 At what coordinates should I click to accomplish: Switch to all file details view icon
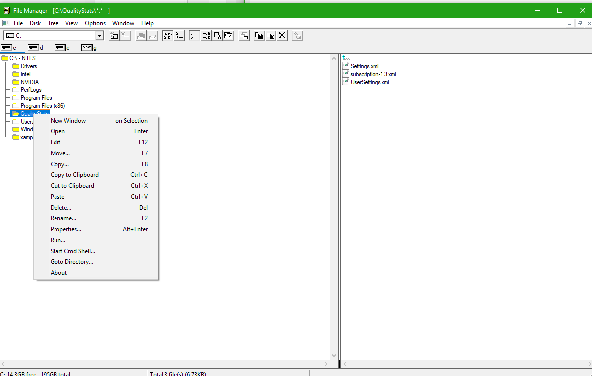click(x=179, y=36)
